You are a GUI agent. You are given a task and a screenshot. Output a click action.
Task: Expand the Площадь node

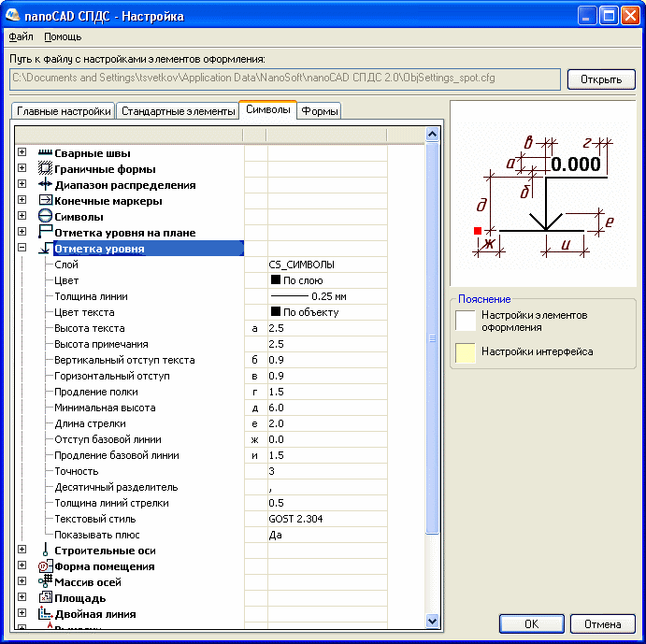(x=22, y=596)
